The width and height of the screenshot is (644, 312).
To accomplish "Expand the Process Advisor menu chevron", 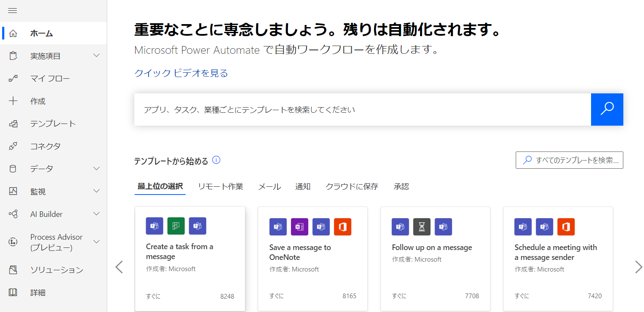I will (96, 241).
